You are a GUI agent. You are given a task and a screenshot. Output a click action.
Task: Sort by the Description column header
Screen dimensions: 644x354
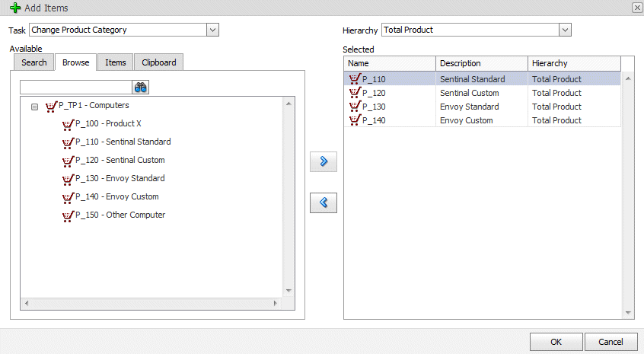click(481, 63)
